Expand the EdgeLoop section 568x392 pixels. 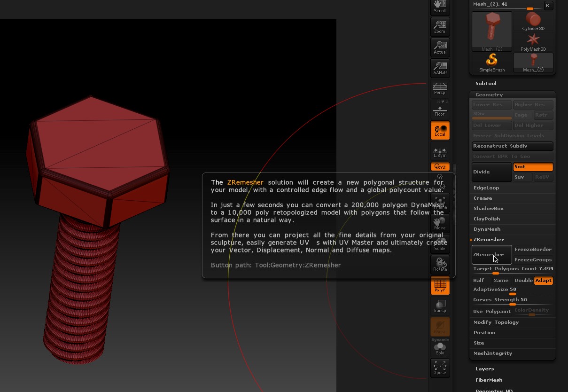pyautogui.click(x=486, y=188)
